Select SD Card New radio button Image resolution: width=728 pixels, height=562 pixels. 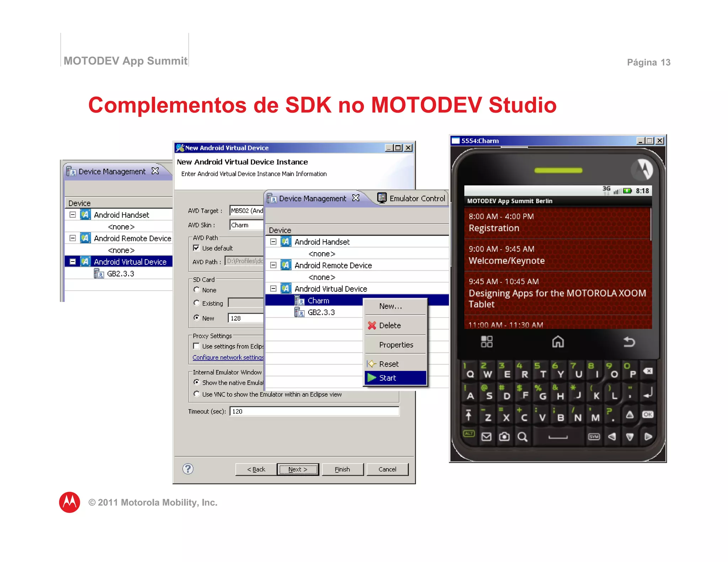[196, 318]
